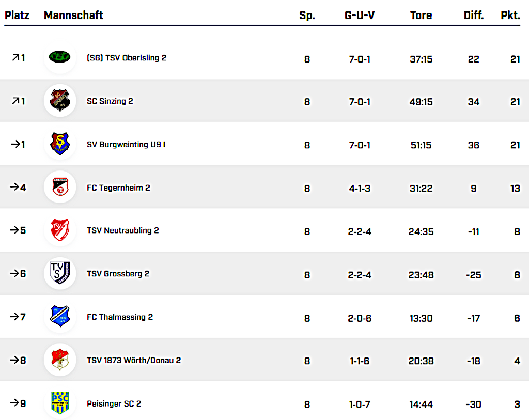This screenshot has height=420, width=529.
Task: Click the SV Burgweinting club logo
Action: [x=59, y=144]
